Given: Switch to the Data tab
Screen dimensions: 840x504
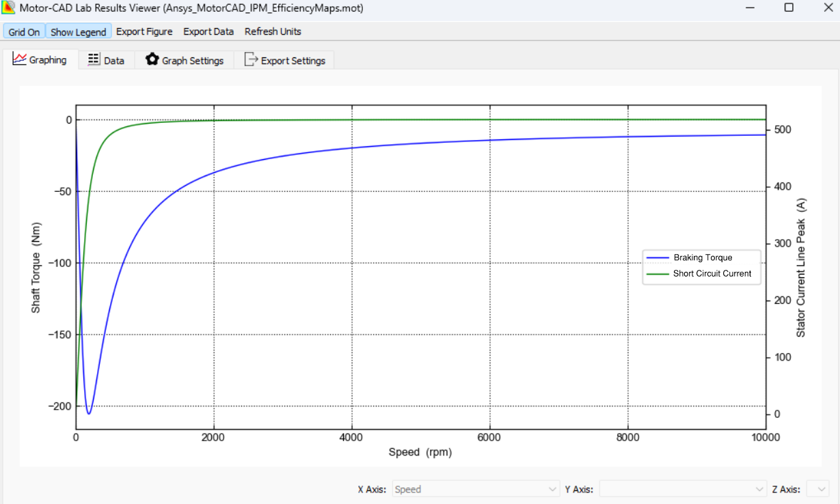Looking at the screenshot, I should tap(106, 59).
